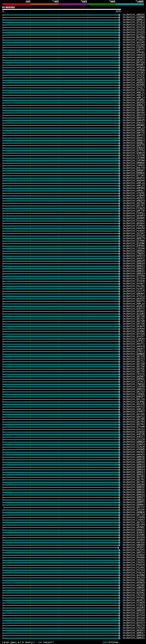Select the UniRef100_P29510 label
This screenshot has width=146, height=644.
(x=133, y=226)
